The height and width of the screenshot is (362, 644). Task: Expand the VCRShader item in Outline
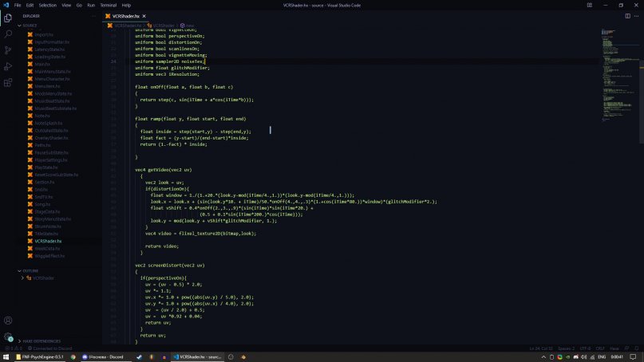point(23,278)
